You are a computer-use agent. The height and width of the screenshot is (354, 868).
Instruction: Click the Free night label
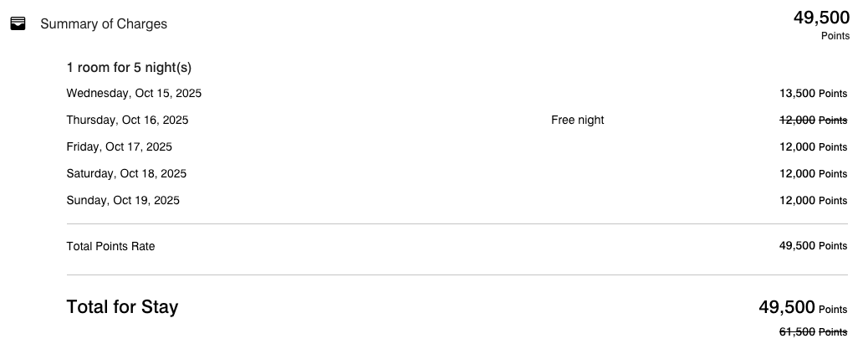(x=577, y=121)
